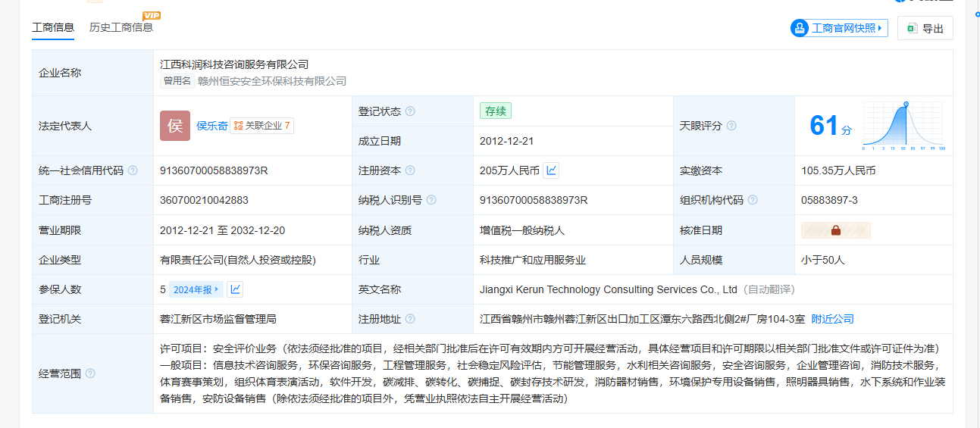Click former name 赣州恒安安全环保科技有限公司
This screenshot has width=980, height=428.
(x=272, y=81)
